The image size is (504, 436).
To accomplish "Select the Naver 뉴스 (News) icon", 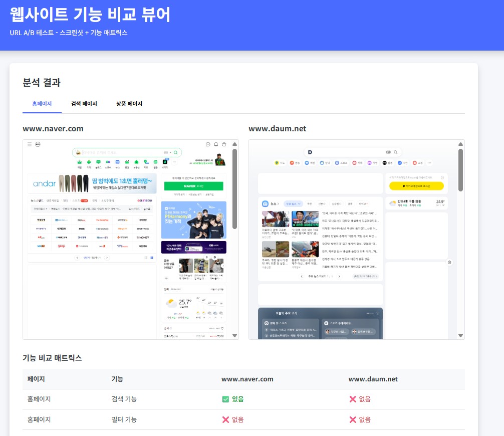I will point(117,161).
